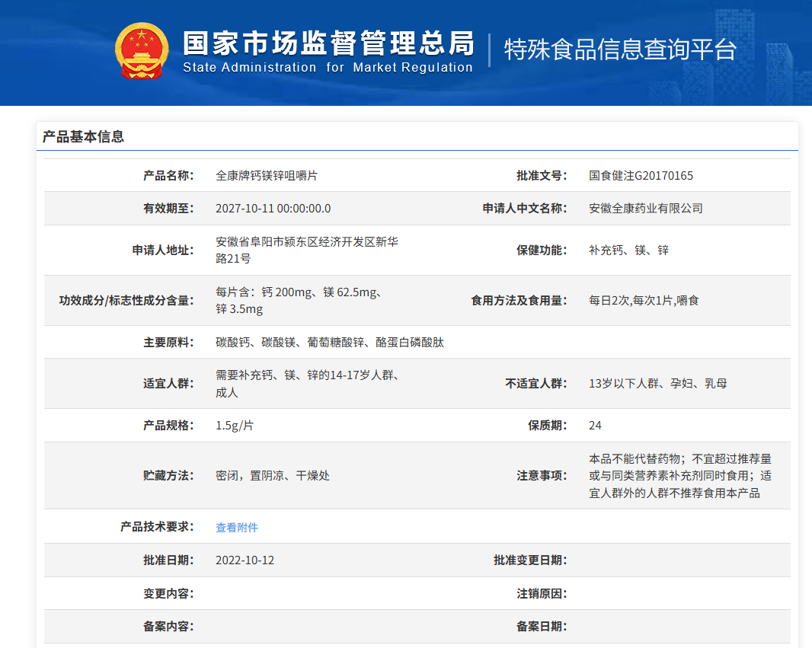This screenshot has height=648, width=812.
Task: Click the national emblem logo
Action: [142, 51]
